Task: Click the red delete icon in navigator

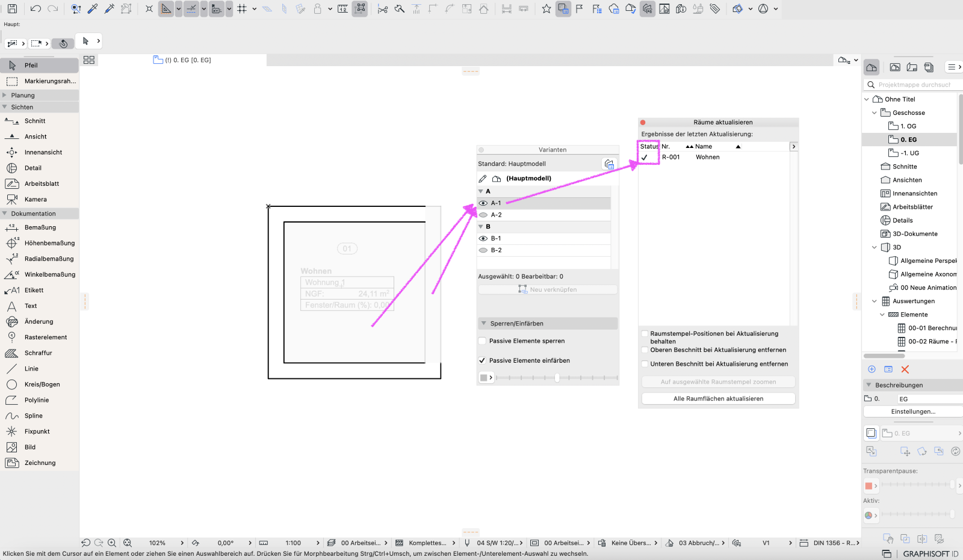Action: point(905,369)
